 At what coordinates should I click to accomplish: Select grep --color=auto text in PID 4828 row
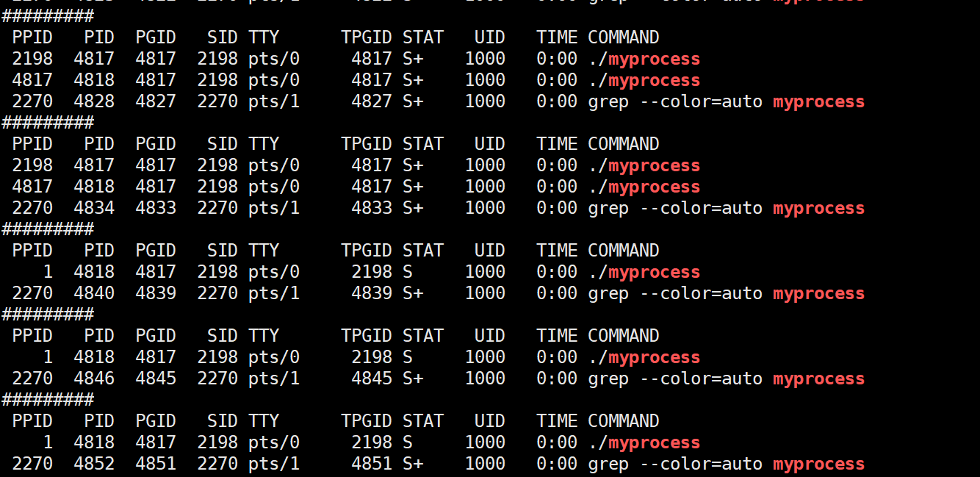[x=675, y=102]
